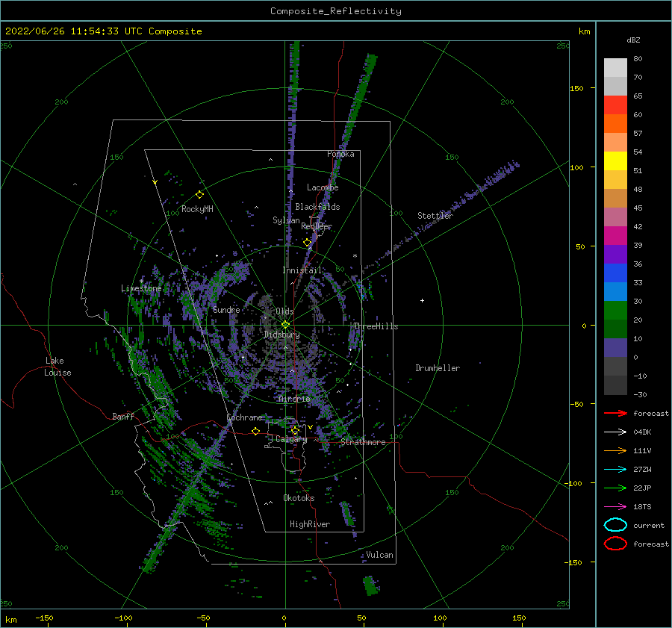Viewport: 672px width, 628px height.
Task: Click the Banff town label
Action: pos(123,417)
